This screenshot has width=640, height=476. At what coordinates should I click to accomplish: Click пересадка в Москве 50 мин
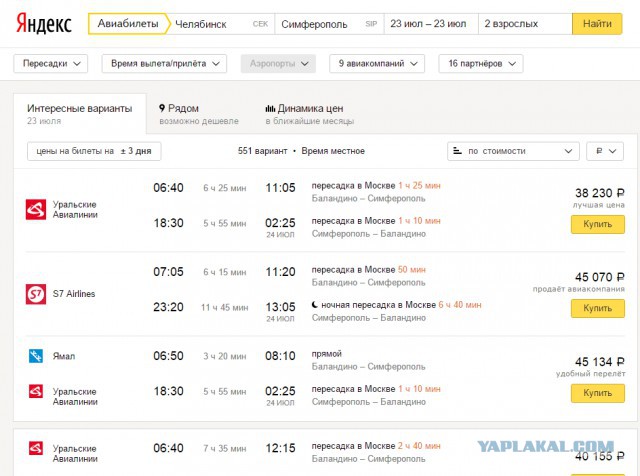point(369,270)
